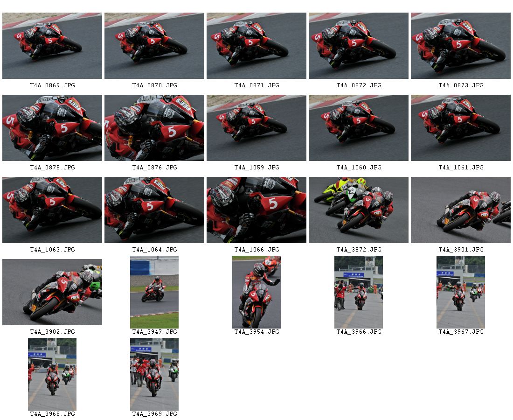Open the T4A_1064.JPG photo
The width and height of the screenshot is (513, 420).
154,210
